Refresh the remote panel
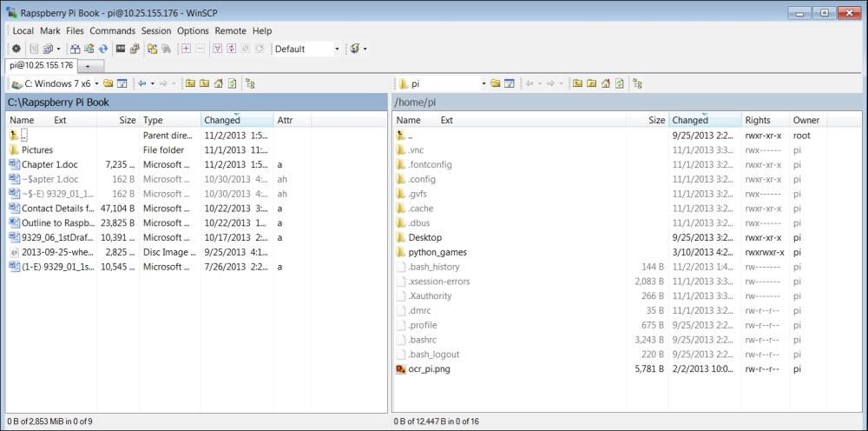Viewport: 868px width, 431px height. [620, 83]
